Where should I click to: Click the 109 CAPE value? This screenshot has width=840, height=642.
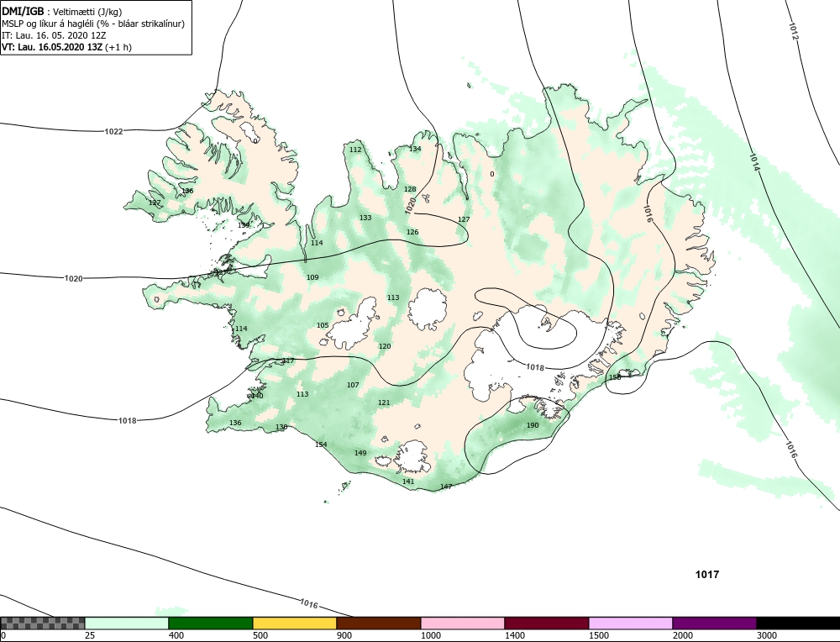(312, 277)
